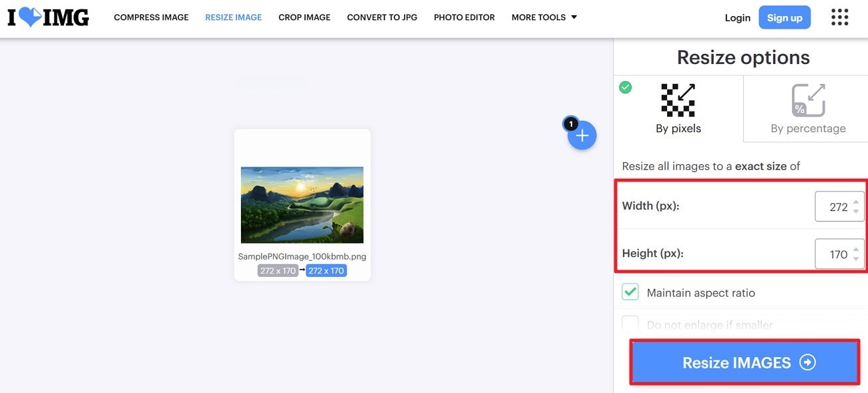Screen dimensions: 868x393
Task: Click the gray original size 272 x 170 badge
Action: (278, 271)
